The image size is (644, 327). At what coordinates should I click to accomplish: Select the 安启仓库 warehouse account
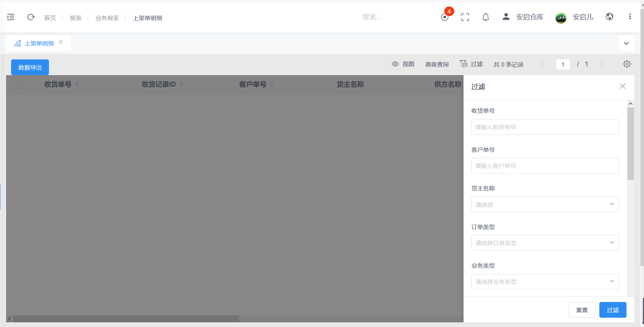tap(523, 17)
